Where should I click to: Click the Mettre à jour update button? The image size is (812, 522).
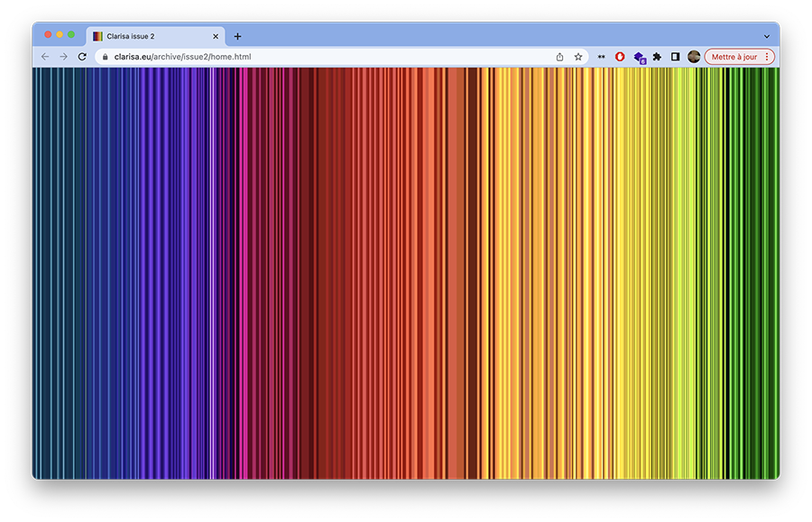734,57
